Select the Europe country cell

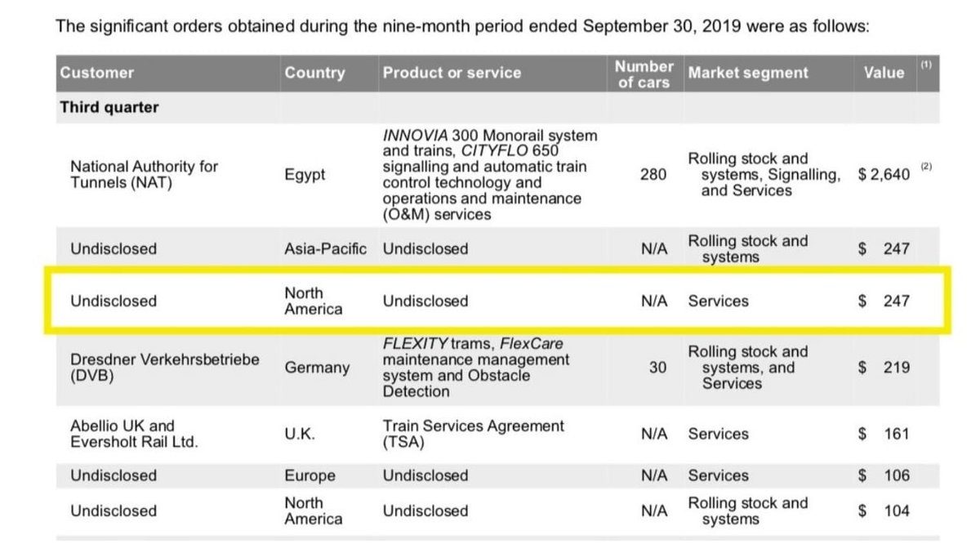point(310,475)
